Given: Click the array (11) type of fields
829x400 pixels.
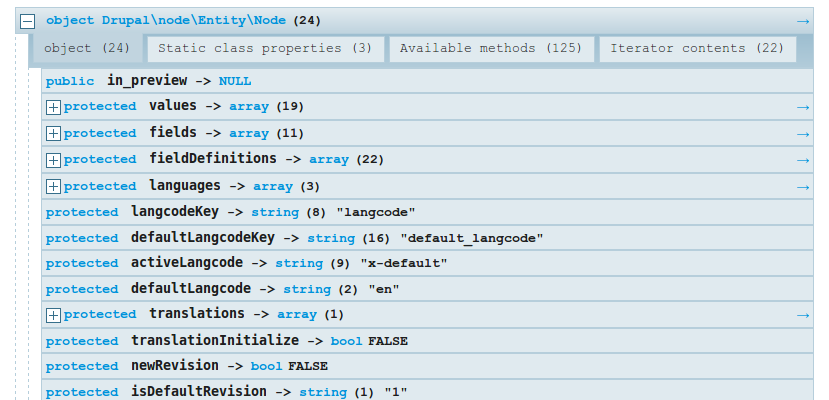Looking at the screenshot, I should (x=266, y=133).
